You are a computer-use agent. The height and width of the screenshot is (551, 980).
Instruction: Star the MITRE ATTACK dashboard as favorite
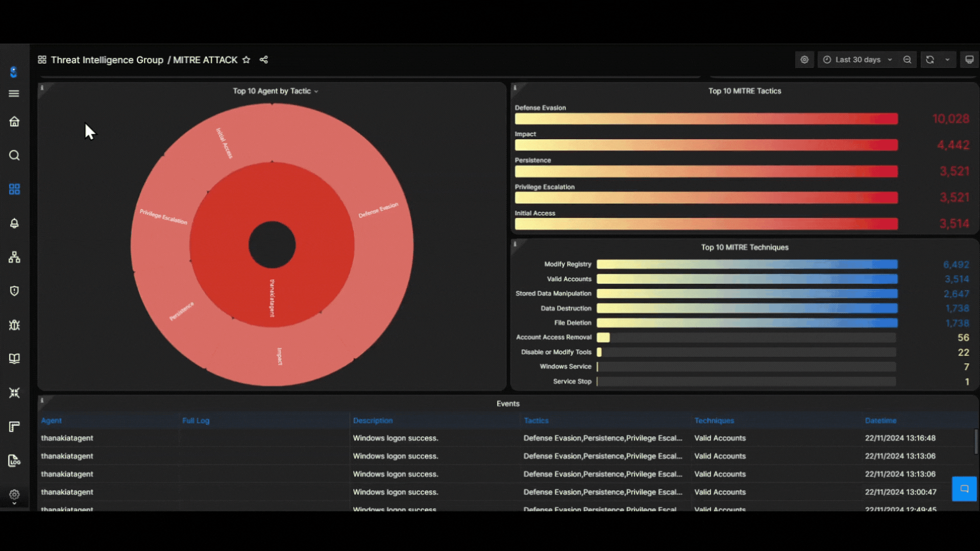(246, 60)
